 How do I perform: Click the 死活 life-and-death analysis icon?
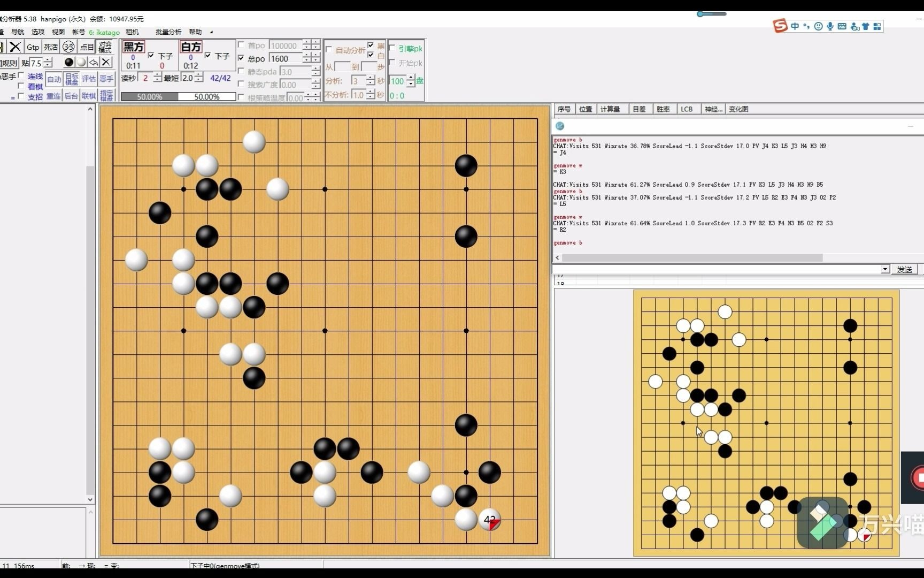click(51, 47)
